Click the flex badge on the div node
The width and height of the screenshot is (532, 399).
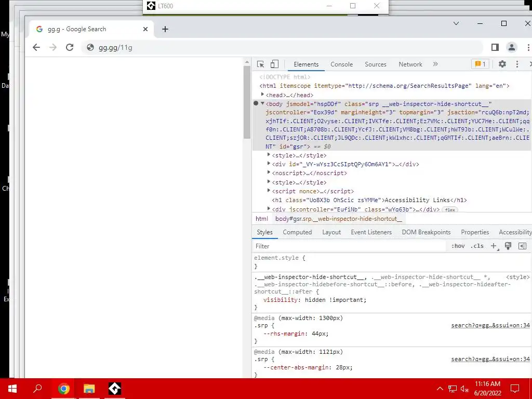coord(450,210)
